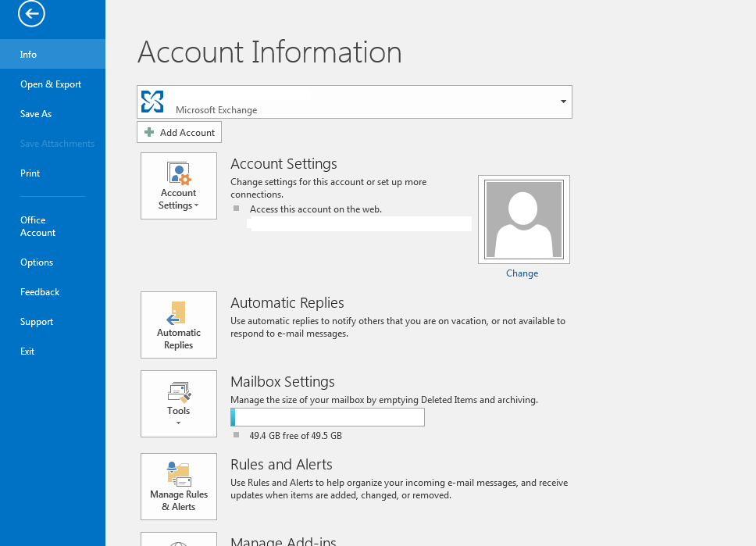The height and width of the screenshot is (546, 756).
Task: Click the back arrow icon
Action: tap(32, 13)
